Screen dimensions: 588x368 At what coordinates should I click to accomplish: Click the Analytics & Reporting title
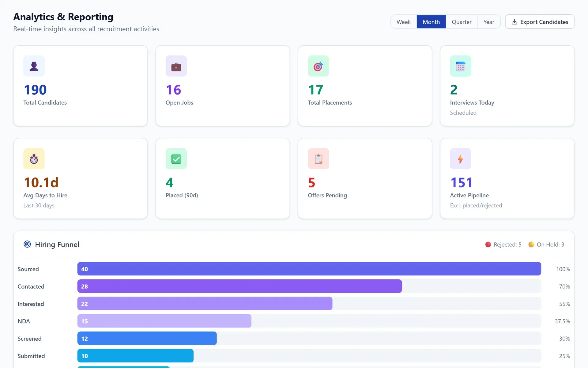[x=63, y=17]
